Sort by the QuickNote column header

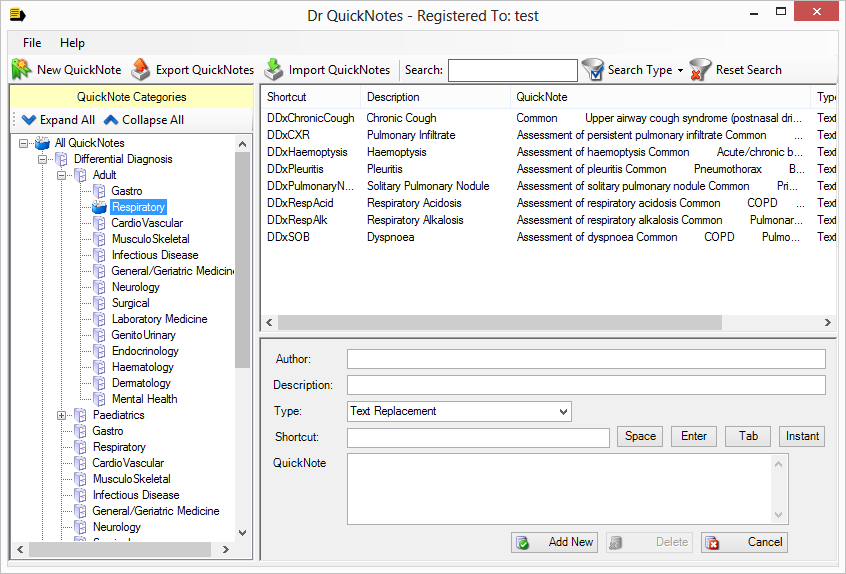pyautogui.click(x=660, y=97)
